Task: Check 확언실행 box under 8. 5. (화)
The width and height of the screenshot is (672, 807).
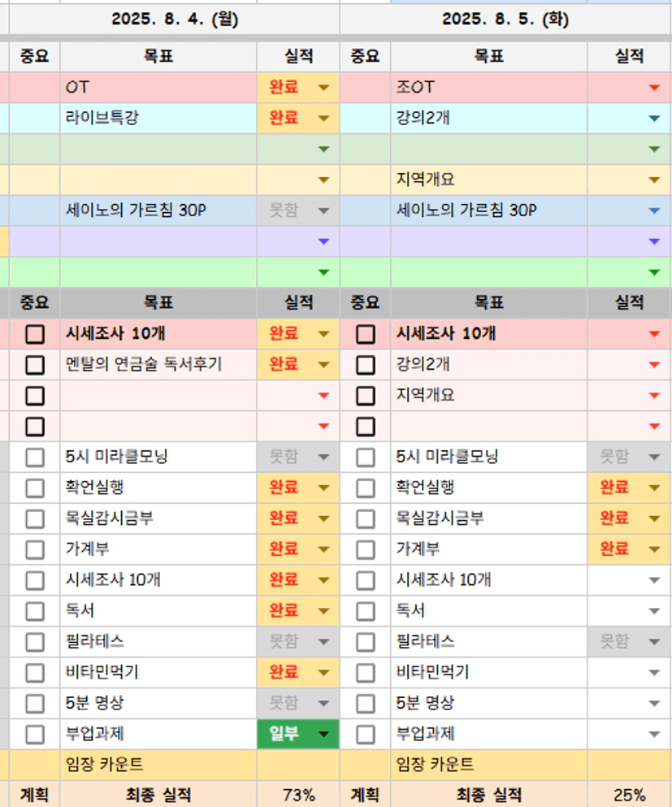Action: (x=366, y=488)
